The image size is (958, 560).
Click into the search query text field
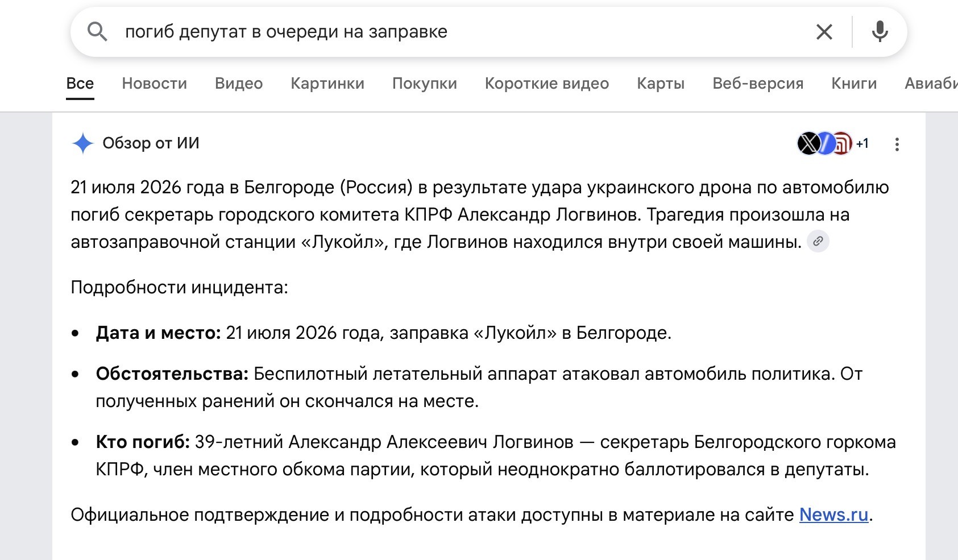coord(455,32)
